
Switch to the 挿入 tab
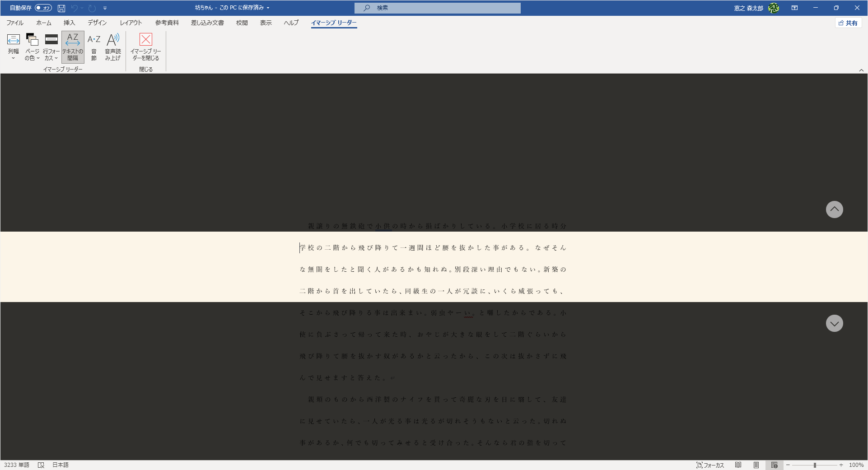(69, 23)
